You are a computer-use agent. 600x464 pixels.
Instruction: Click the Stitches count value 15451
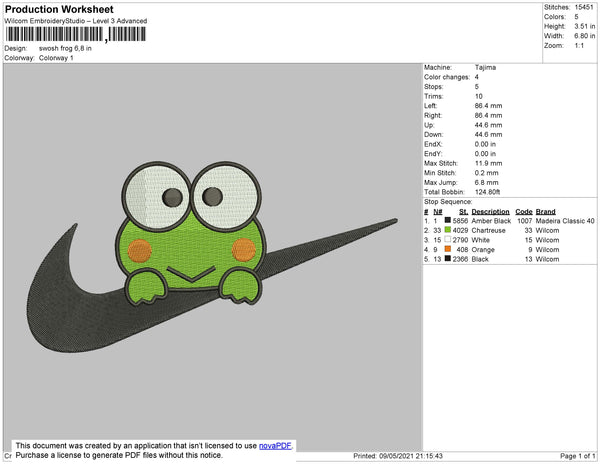click(x=584, y=7)
